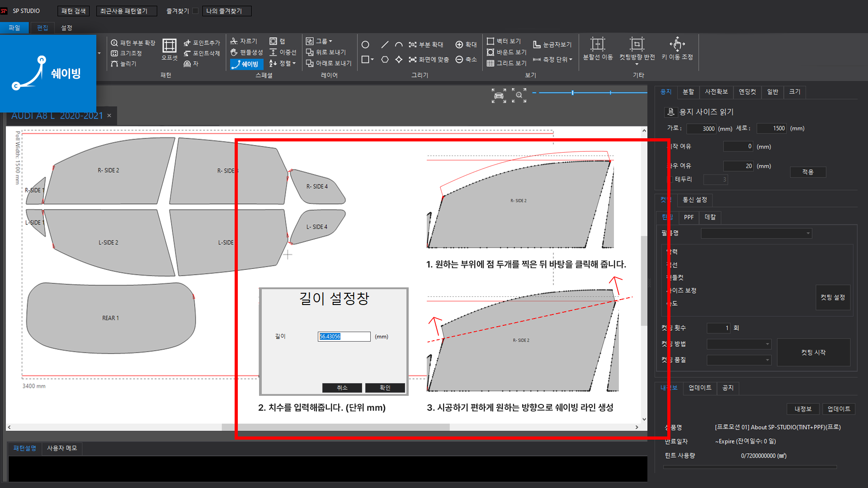
Task: Open the 설정 settings menu tab
Action: coord(66,28)
